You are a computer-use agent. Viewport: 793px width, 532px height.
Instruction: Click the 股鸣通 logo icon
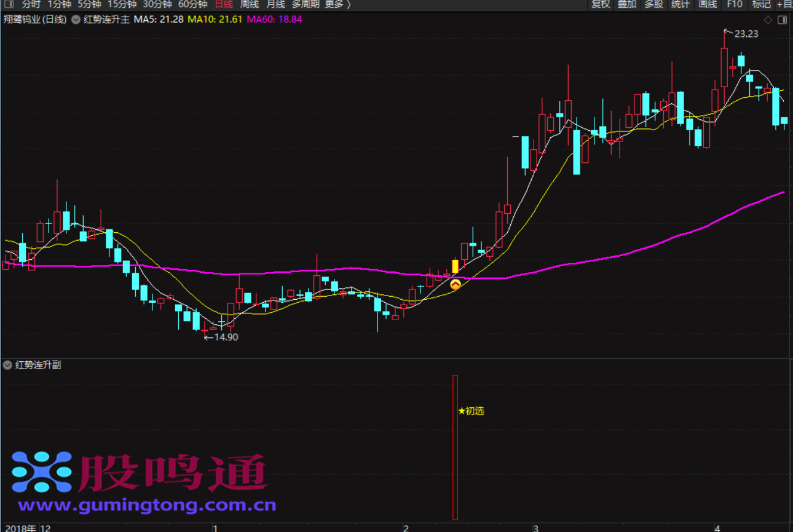click(x=42, y=472)
